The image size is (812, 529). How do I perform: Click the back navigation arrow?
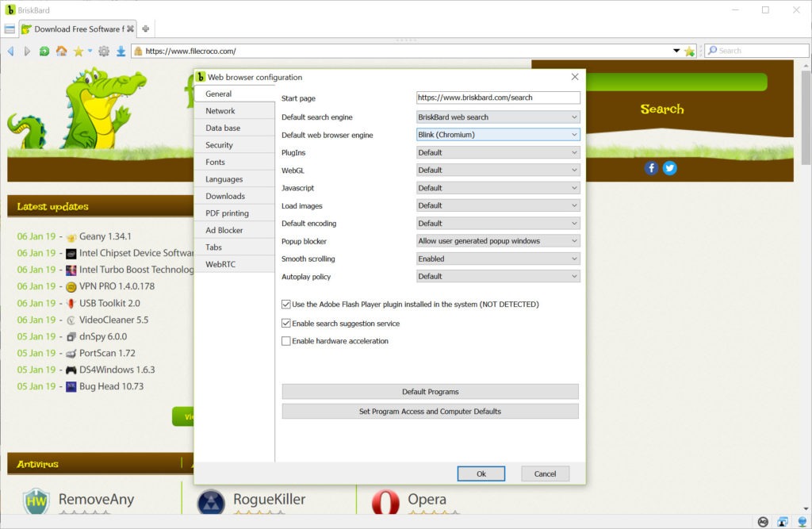pos(10,51)
